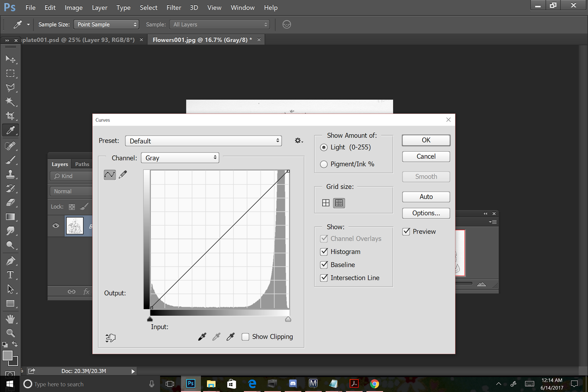This screenshot has width=588, height=392.
Task: Click the black point input slider
Action: [150, 319]
